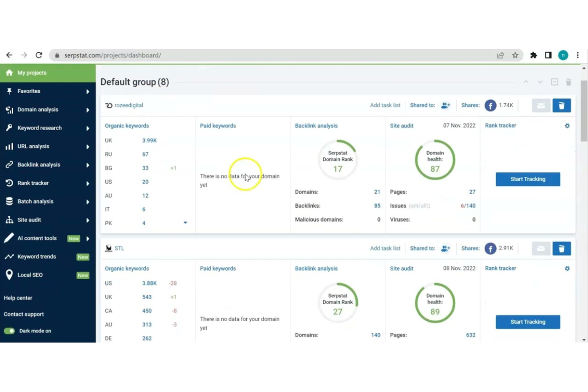This screenshot has height=392, width=588.
Task: Add task list for STL
Action: 385,248
